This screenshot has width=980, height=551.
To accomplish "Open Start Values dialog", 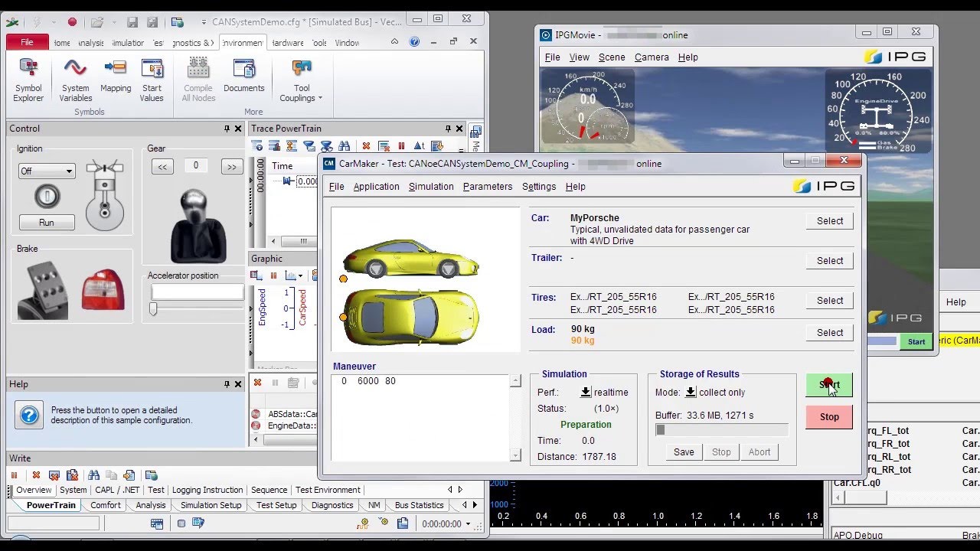I will pyautogui.click(x=152, y=80).
